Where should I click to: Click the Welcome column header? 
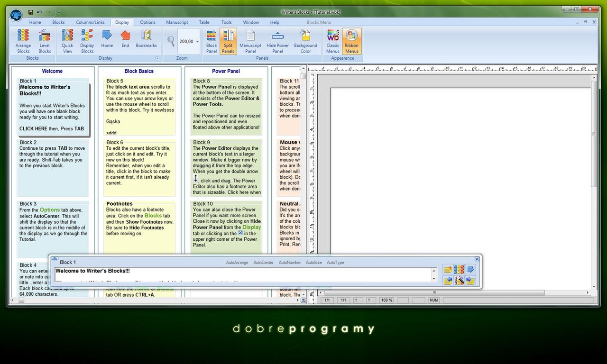[x=52, y=71]
